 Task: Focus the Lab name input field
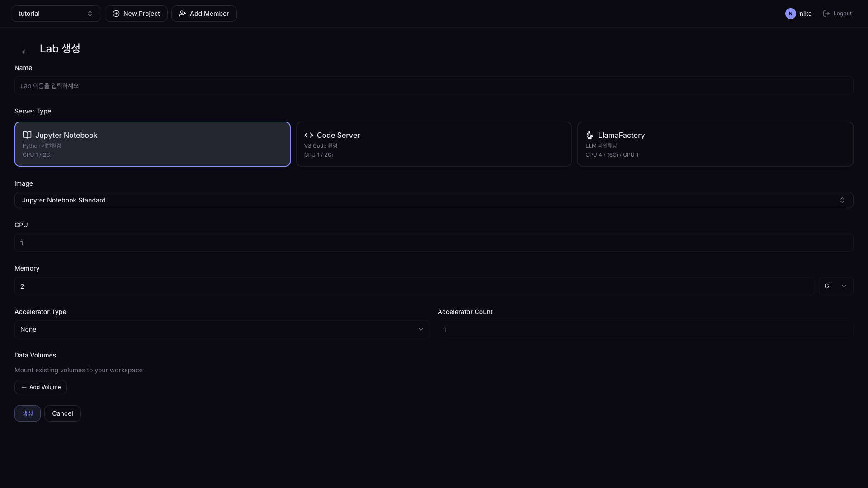[434, 85]
